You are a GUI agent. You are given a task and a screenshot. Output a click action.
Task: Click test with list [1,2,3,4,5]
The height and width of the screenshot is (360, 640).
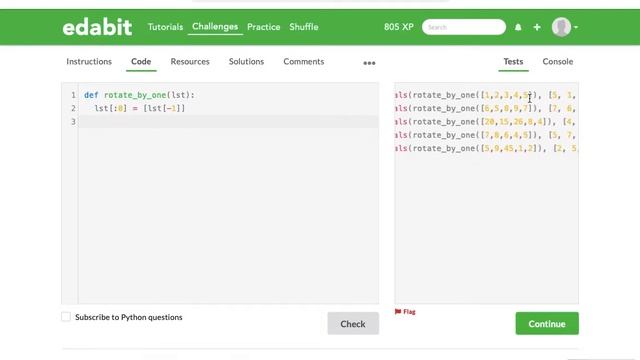pyautogui.click(x=486, y=95)
